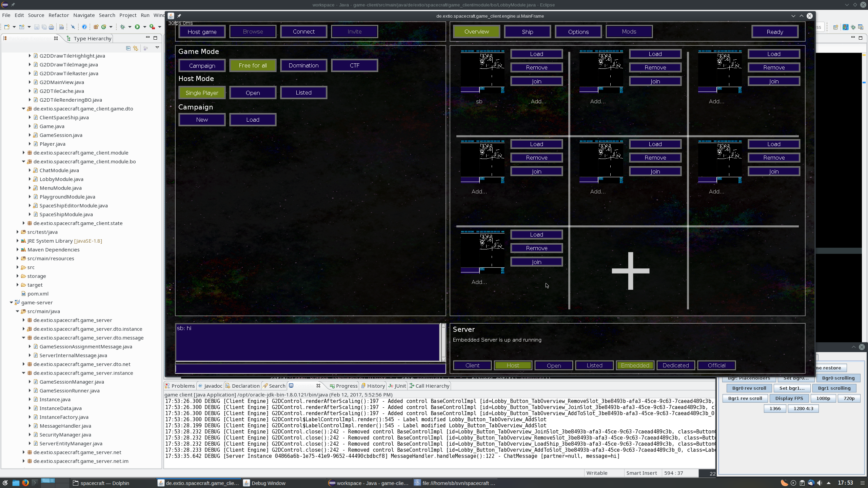Click the volume icon in the system tray
Screen dimensions: 868x488
[x=820, y=483]
